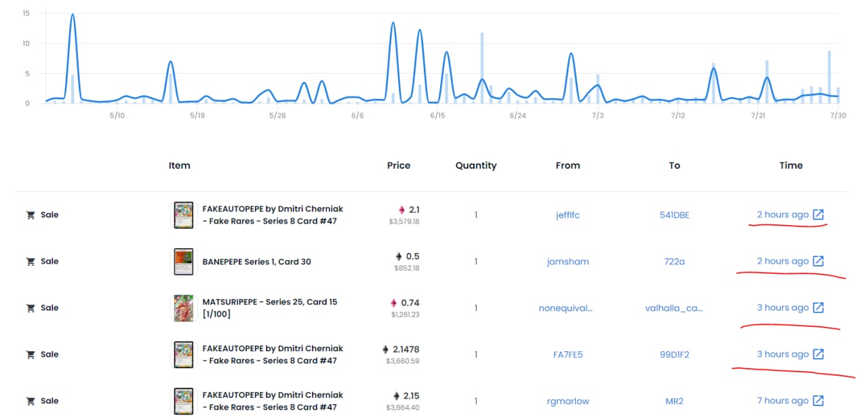868x417 pixels.
Task: Click cart icon in the BANEPEPE sale row
Action: pos(31,261)
